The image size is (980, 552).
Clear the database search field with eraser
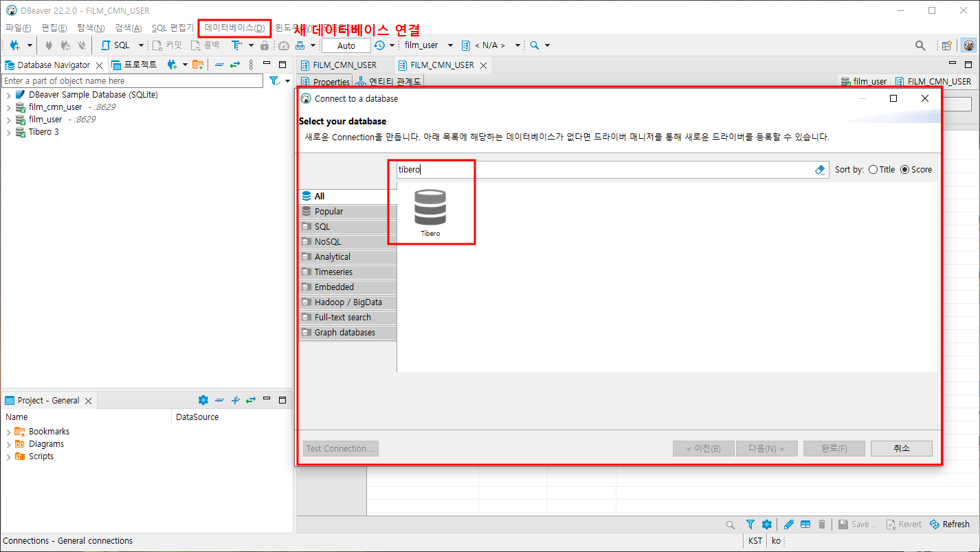click(820, 170)
